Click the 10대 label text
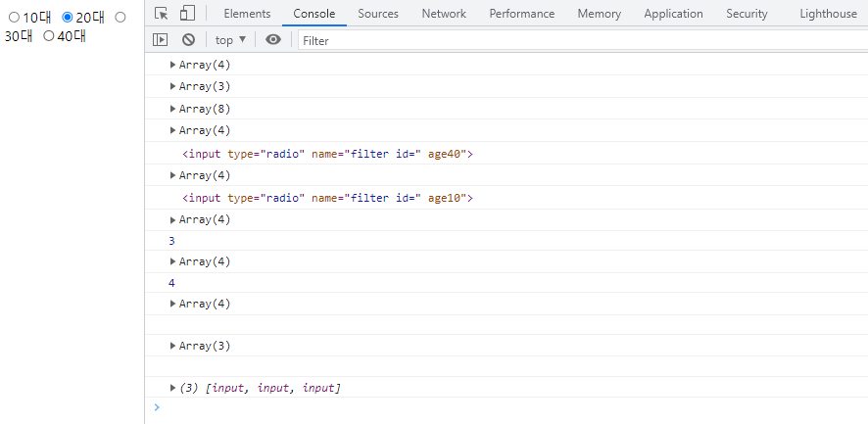Screen dimensions: 868x424 pyautogui.click(x=37, y=18)
